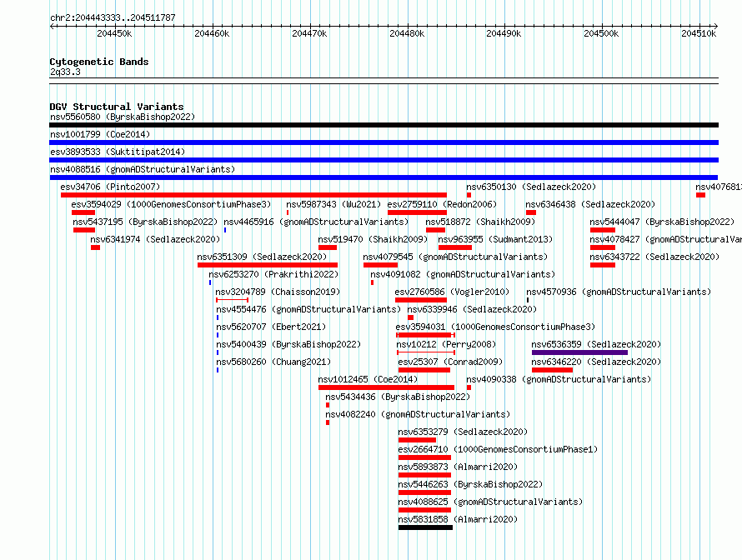Click the nsv1012465 (Coe2014) label

pos(368,379)
